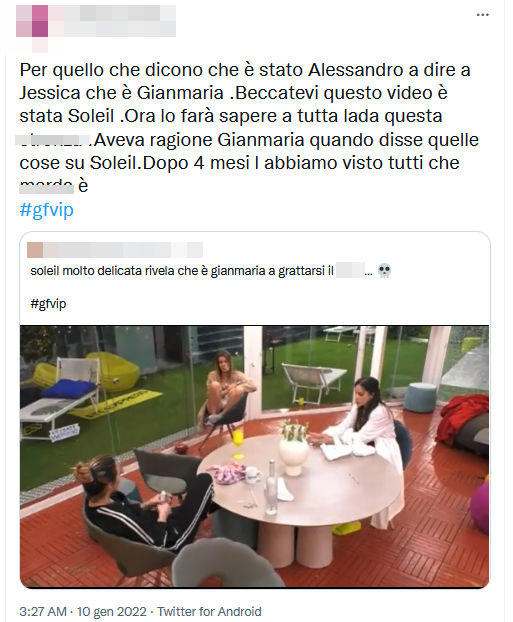Click the quoted tweet author's small avatar
Screen dimensions: 513x622
(35, 250)
